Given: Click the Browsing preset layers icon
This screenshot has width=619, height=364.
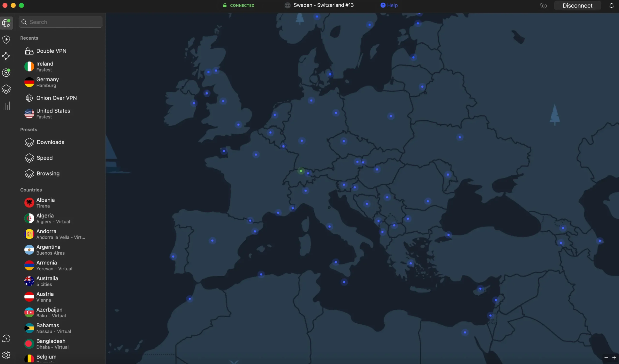Looking at the screenshot, I should pos(29,174).
